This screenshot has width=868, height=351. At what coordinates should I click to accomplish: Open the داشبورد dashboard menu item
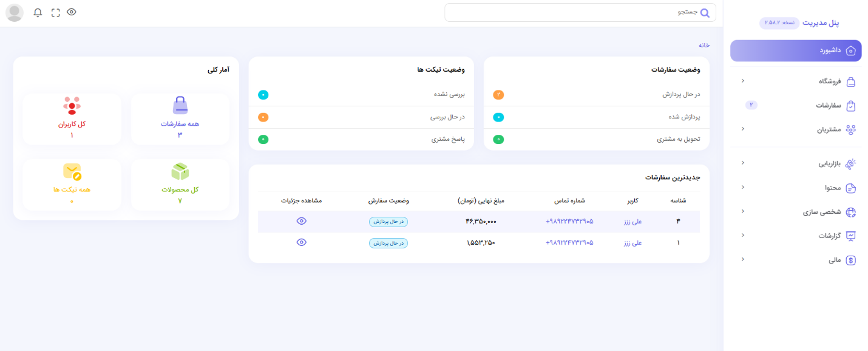click(795, 50)
